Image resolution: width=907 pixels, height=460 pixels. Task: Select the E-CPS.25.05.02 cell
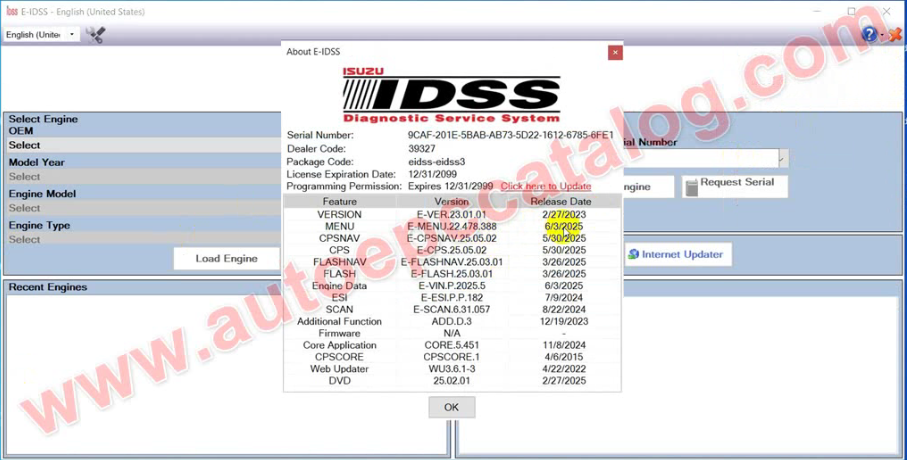point(451,250)
